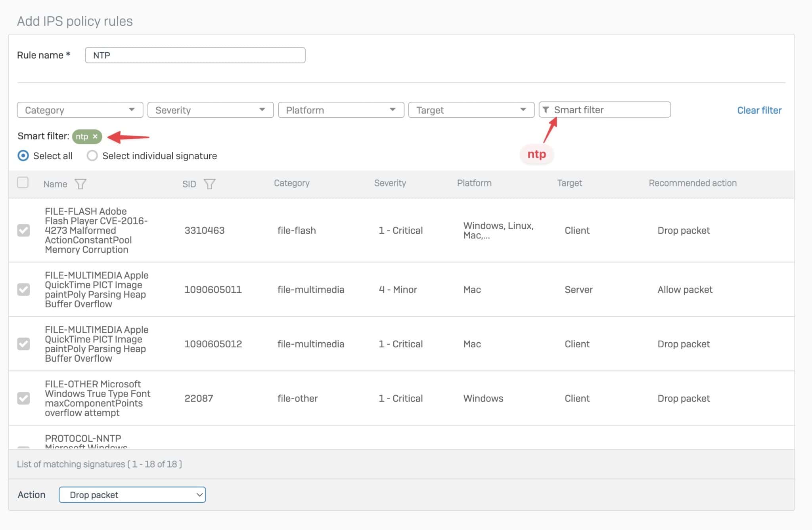Screen dimensions: 812x530
Task: Click the Action dropdown chevron
Action: click(198, 494)
